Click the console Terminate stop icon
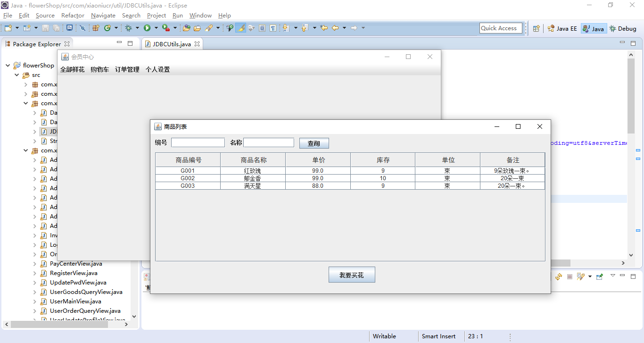This screenshot has width=644, height=343. (570, 276)
